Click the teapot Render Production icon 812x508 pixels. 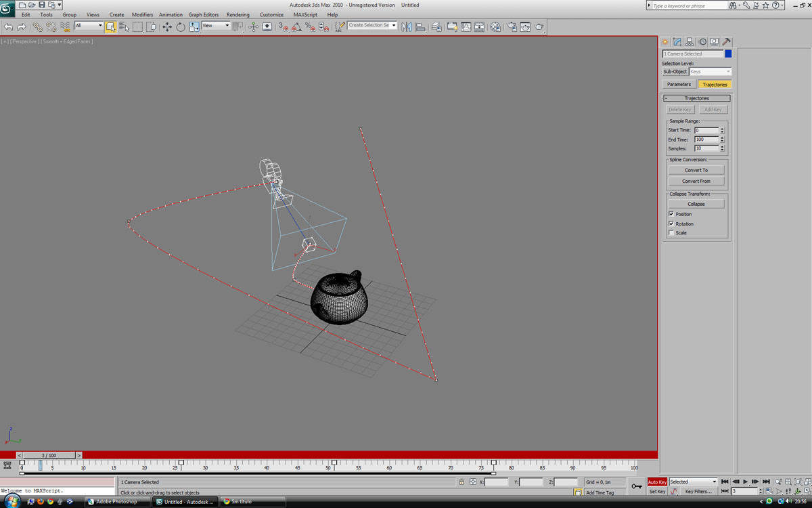[539, 26]
